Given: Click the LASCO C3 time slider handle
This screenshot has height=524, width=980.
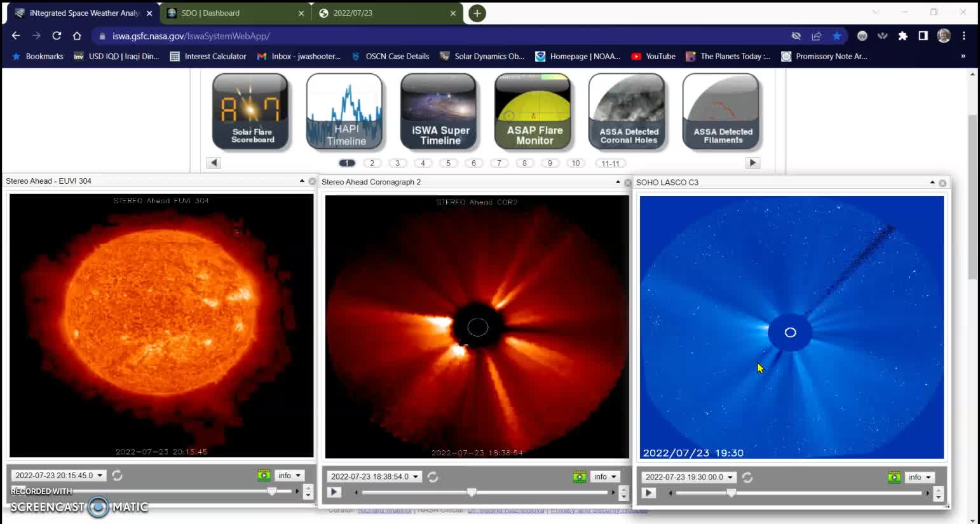Looking at the screenshot, I should point(732,493).
